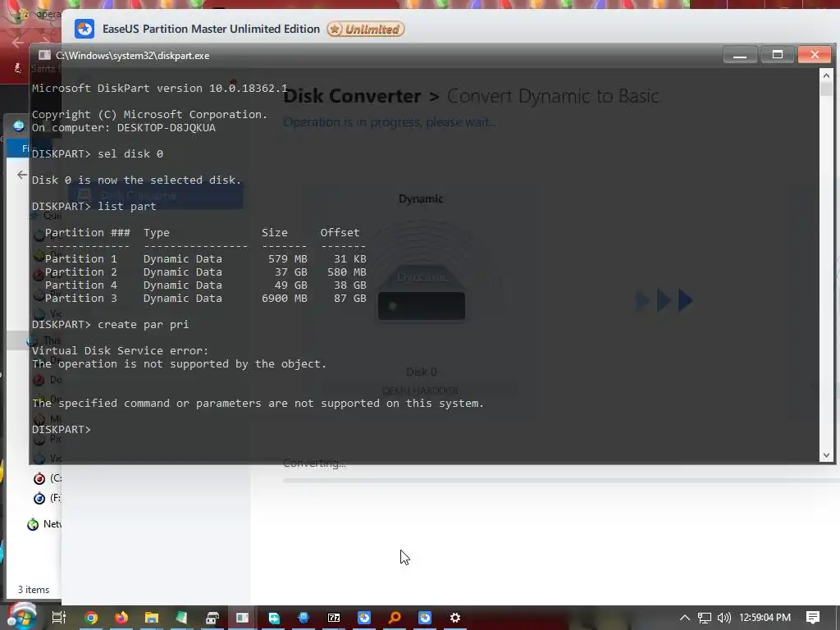This screenshot has width=840, height=630.
Task: Open first EaseUS Partition Master taskbar icon
Action: click(364, 618)
